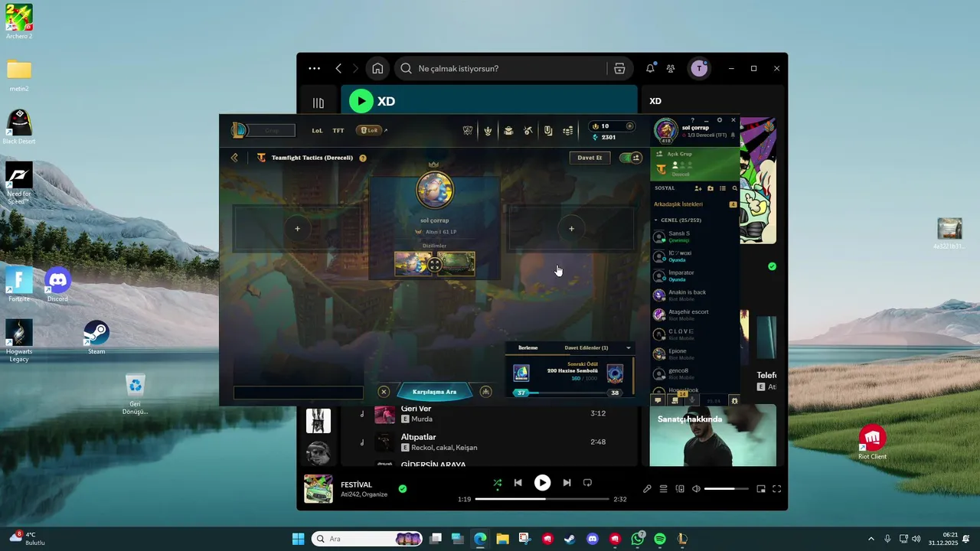Click Karşılaşma Ara button
Screen dimensions: 980x551
[x=434, y=392]
